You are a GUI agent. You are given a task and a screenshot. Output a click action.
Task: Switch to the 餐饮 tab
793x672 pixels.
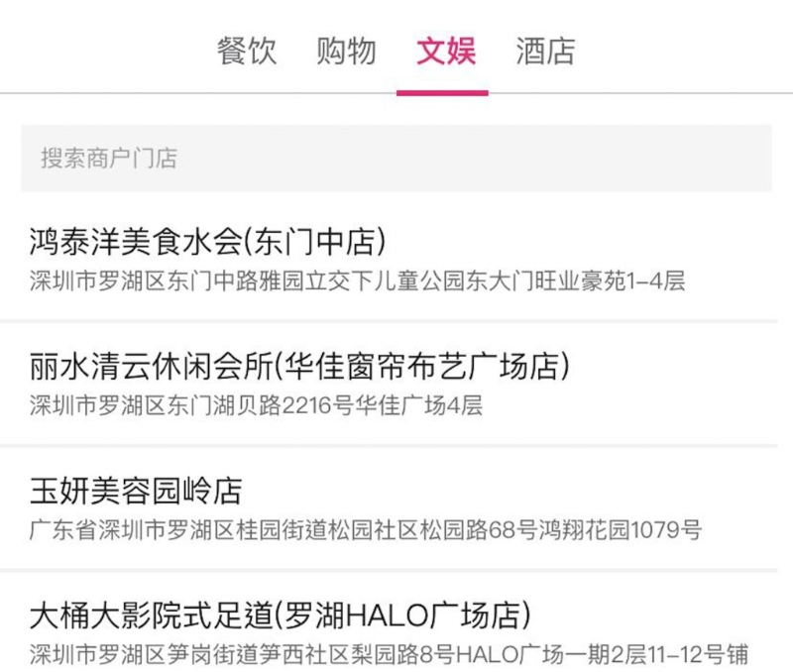pos(247,52)
